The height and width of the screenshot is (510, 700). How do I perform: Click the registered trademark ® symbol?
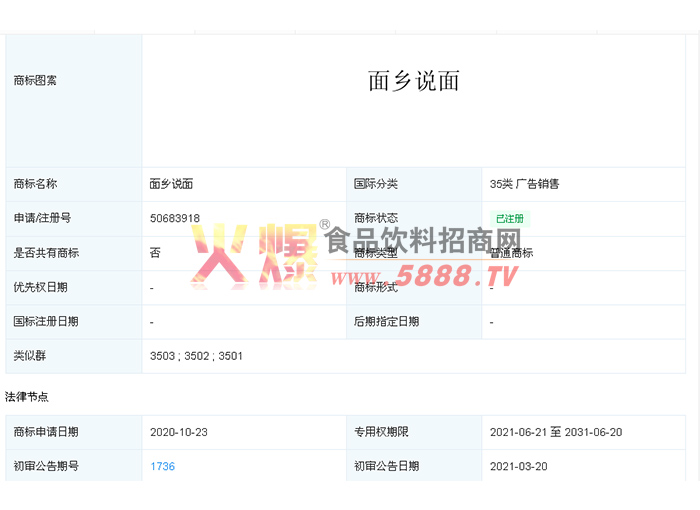325,226
